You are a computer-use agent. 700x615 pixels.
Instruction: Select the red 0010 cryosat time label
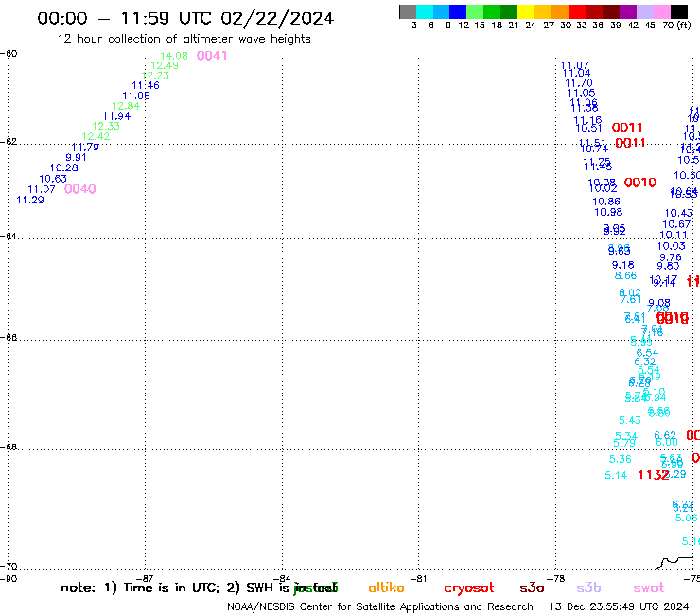pos(640,183)
